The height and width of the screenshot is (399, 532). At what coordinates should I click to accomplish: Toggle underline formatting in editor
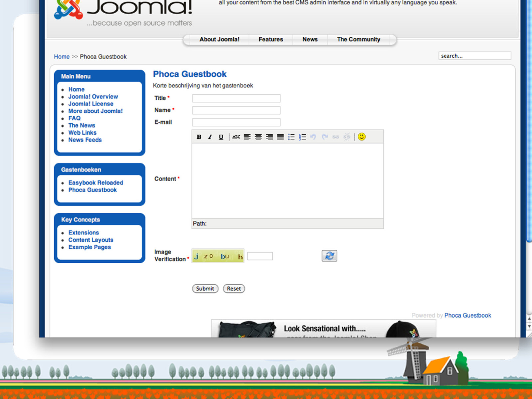pos(221,137)
